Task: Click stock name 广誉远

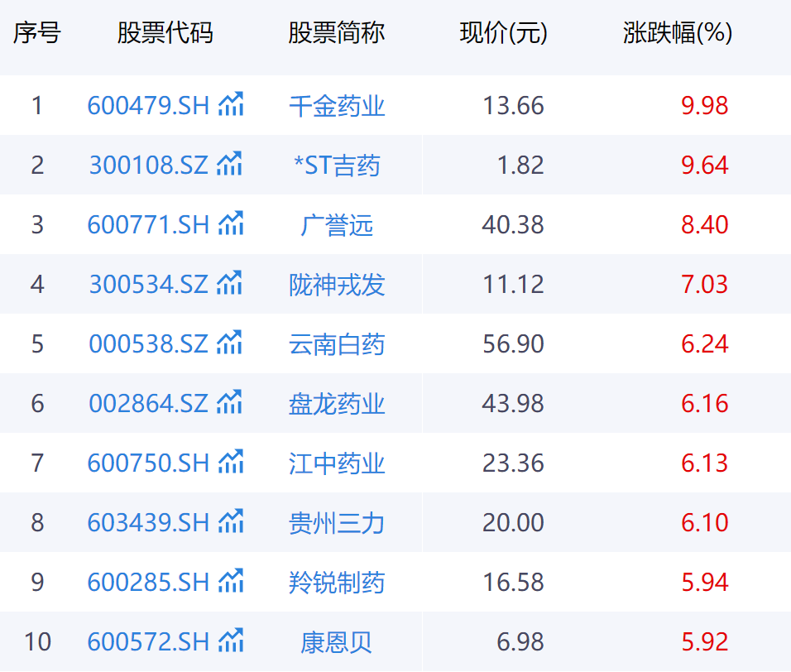Action: pyautogui.click(x=337, y=225)
